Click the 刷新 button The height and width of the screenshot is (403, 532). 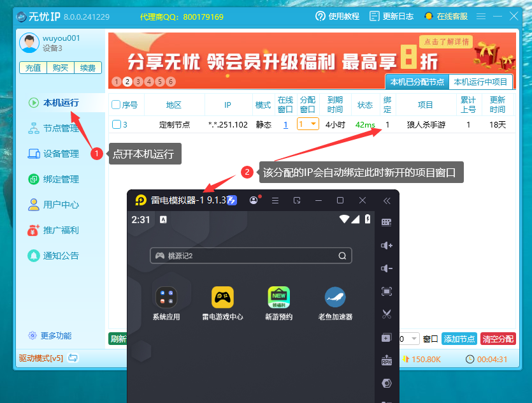point(118,339)
